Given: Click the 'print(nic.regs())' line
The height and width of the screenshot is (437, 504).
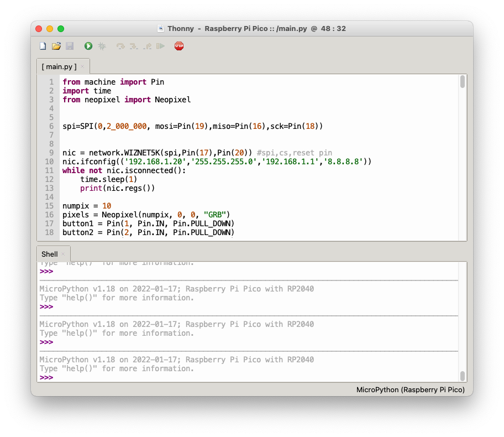Looking at the screenshot, I should (117, 188).
